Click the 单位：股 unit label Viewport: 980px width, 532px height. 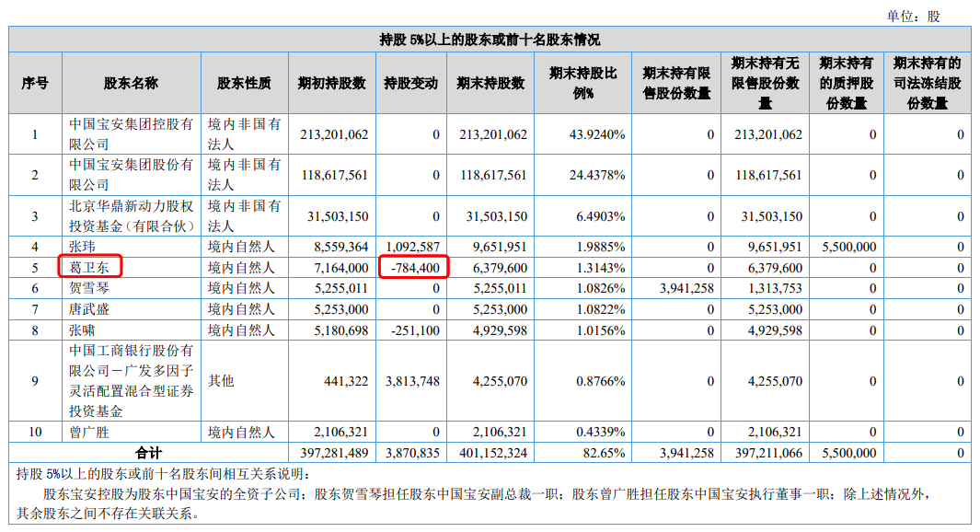pyautogui.click(x=913, y=17)
